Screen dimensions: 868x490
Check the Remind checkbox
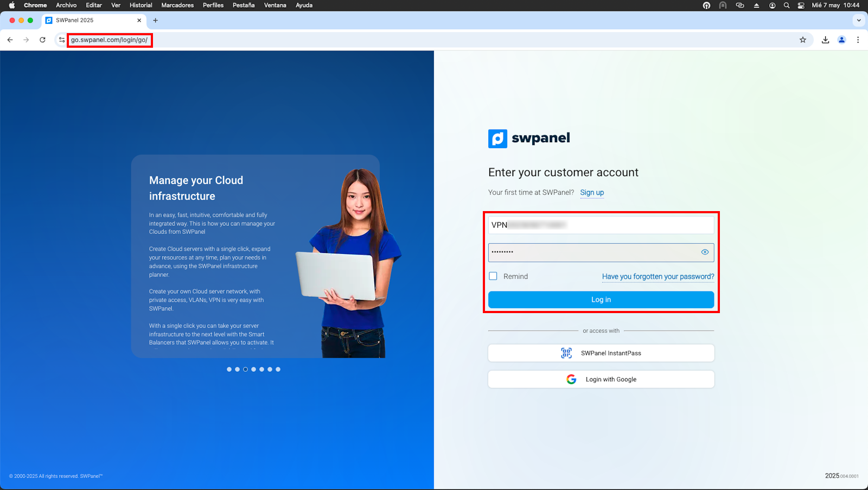(x=493, y=276)
